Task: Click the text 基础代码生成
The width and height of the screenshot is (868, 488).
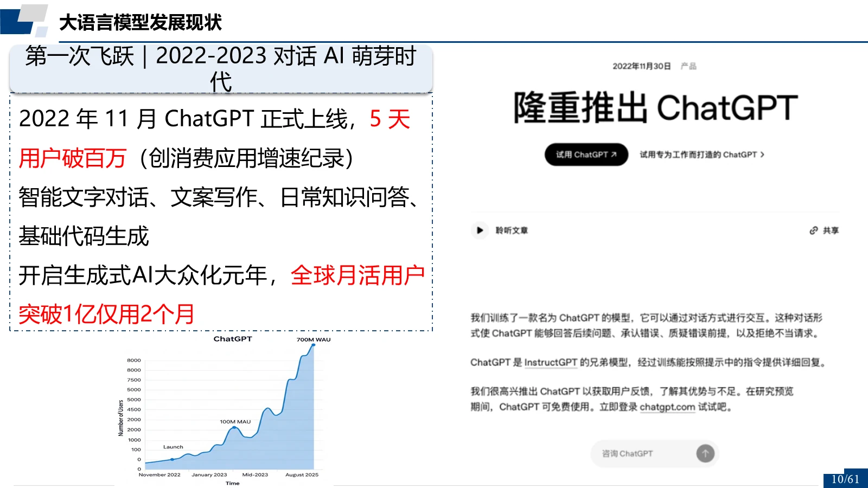Action: [x=84, y=236]
